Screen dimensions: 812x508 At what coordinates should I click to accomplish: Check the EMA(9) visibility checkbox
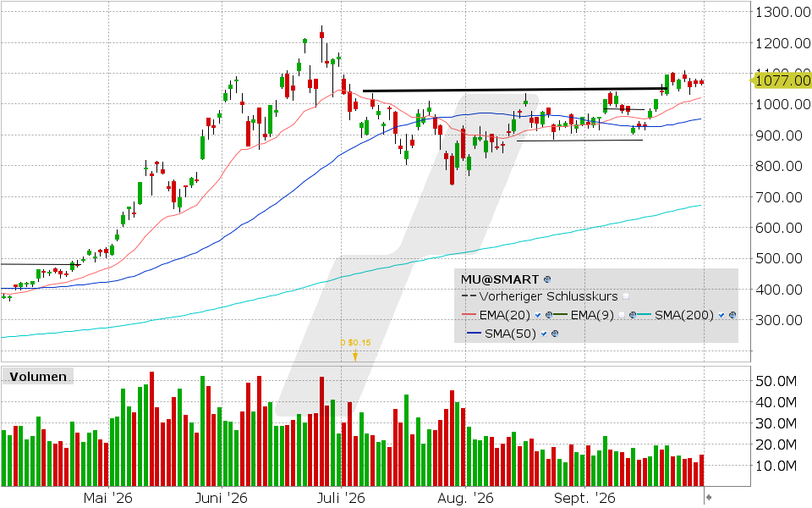point(622,315)
